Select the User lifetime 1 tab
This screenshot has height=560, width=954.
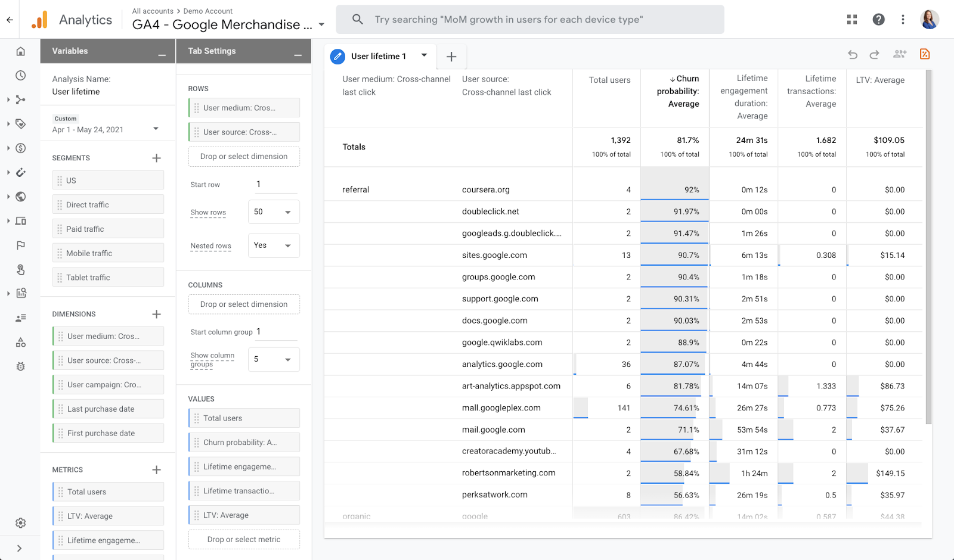[x=379, y=56]
